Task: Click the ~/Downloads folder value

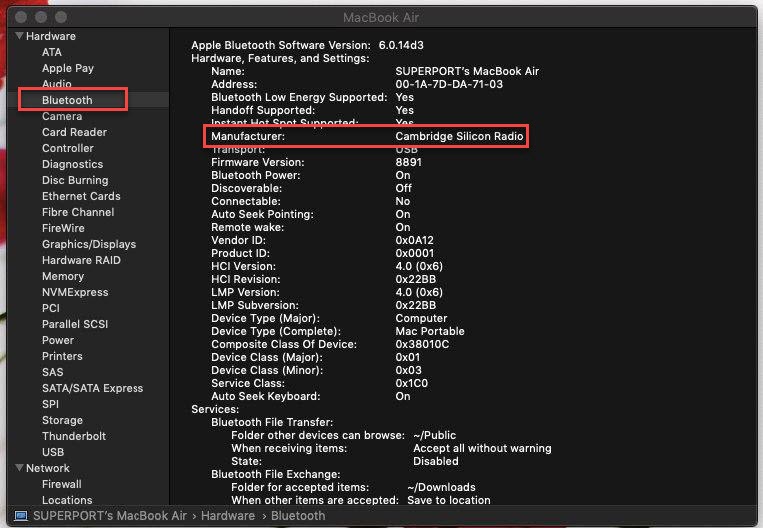Action: click(x=441, y=487)
